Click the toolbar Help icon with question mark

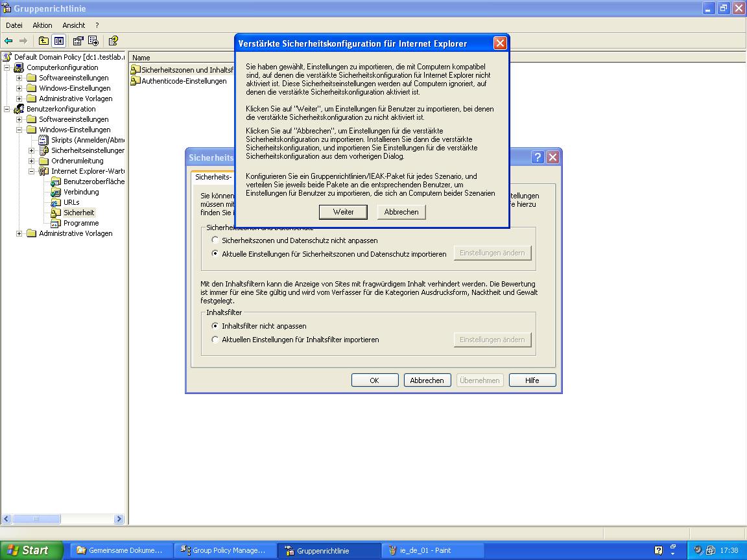[113, 41]
